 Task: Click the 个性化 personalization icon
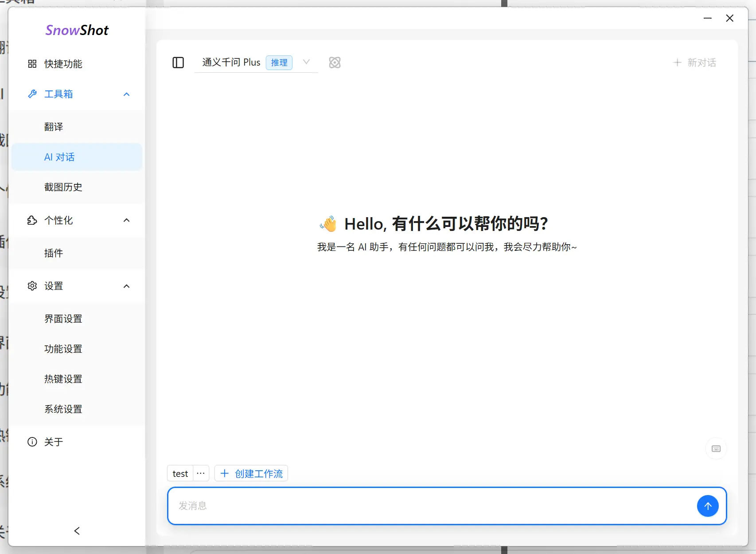[x=31, y=220]
